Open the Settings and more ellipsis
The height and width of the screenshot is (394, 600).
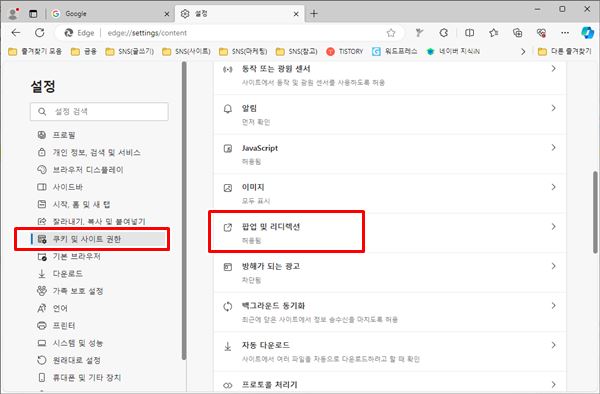pyautogui.click(x=565, y=33)
